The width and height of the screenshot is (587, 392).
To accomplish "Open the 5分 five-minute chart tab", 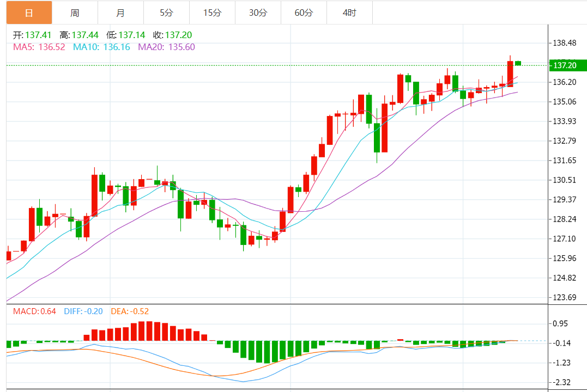I will coord(167,13).
